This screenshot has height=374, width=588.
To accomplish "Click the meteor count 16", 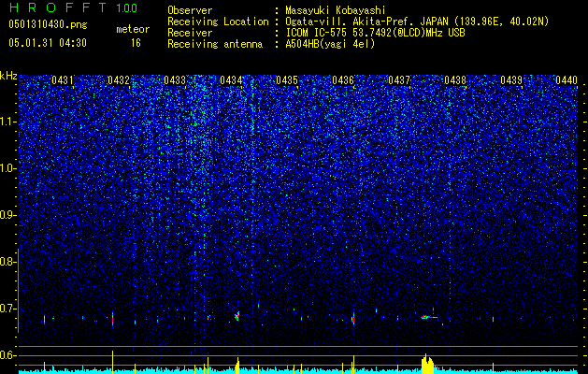I will click(x=136, y=43).
